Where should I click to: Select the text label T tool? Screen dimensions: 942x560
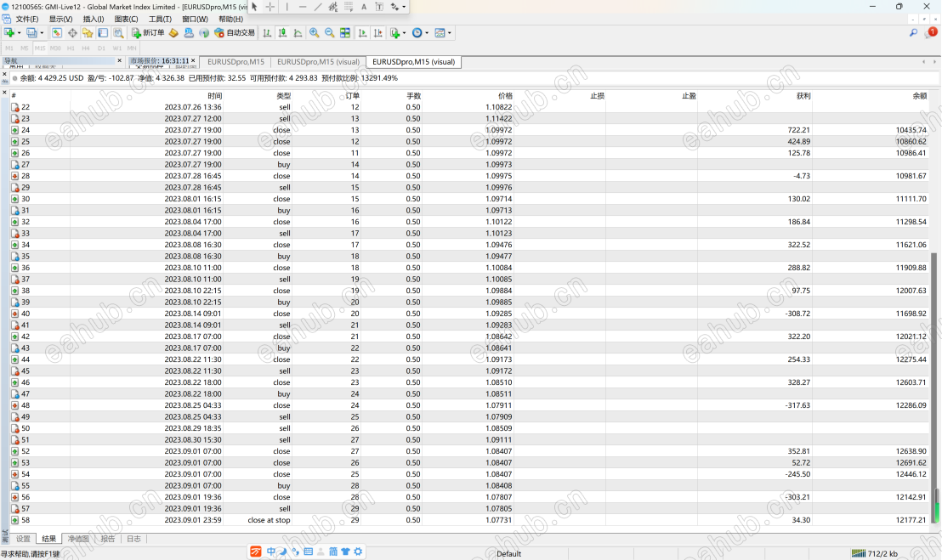(380, 7)
